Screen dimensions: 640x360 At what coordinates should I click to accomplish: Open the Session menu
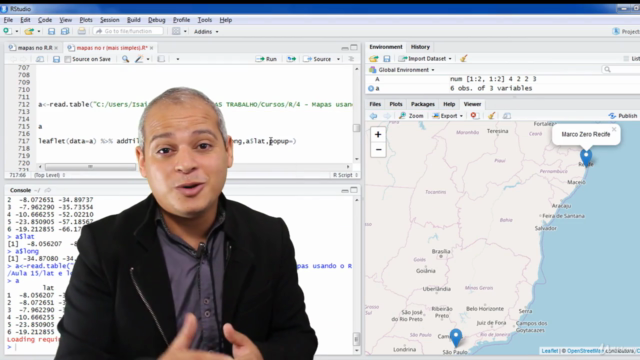tap(109, 20)
